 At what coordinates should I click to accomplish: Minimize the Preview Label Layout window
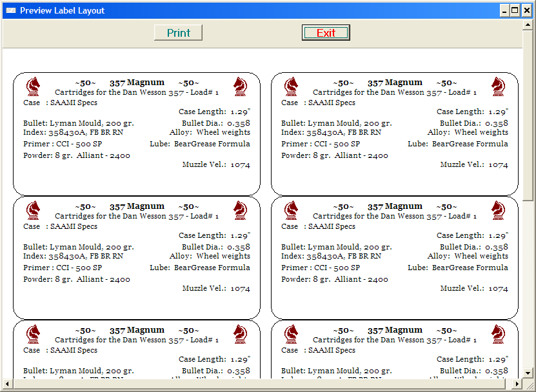pos(504,10)
